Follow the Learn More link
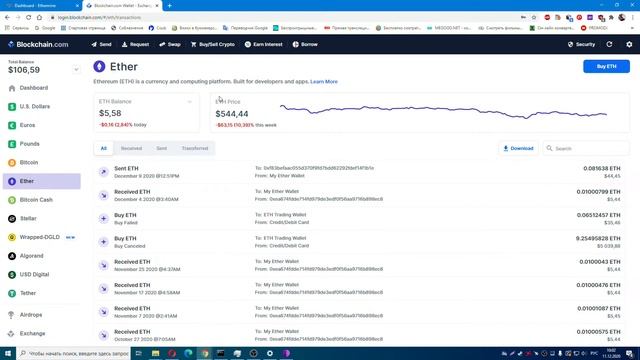 pyautogui.click(x=324, y=82)
